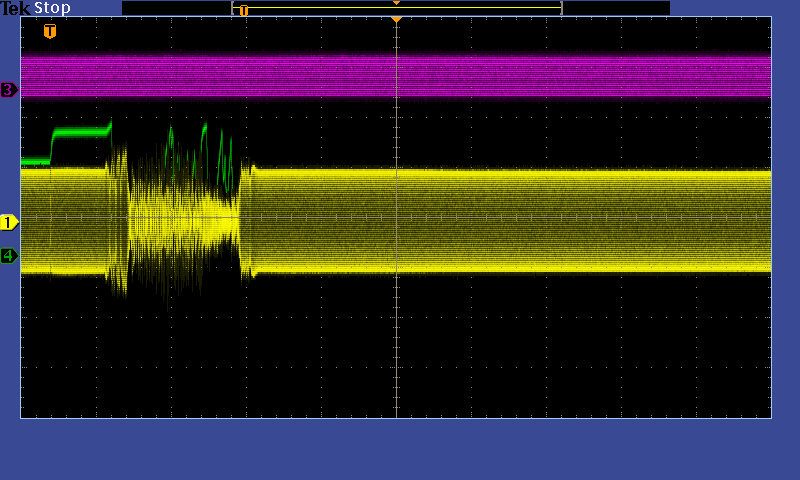This screenshot has width=800, height=480.
Task: Select the green channel 4 ground marker
Action: tap(9, 255)
